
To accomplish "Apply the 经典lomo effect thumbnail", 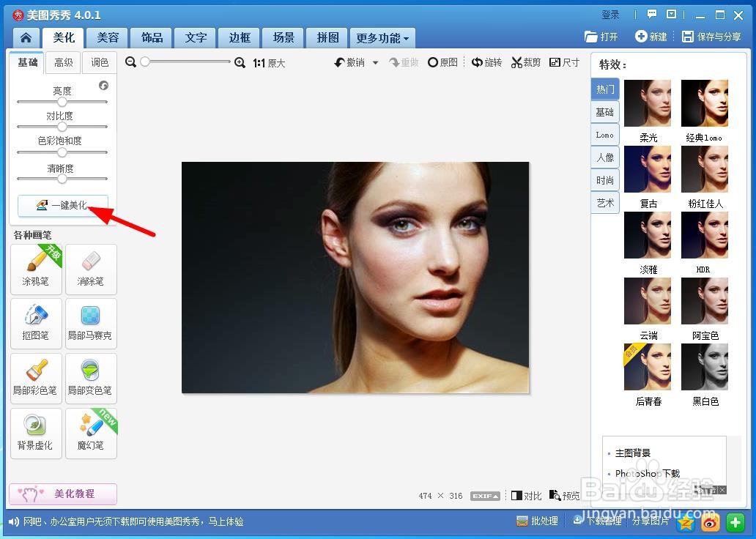I will (x=705, y=103).
